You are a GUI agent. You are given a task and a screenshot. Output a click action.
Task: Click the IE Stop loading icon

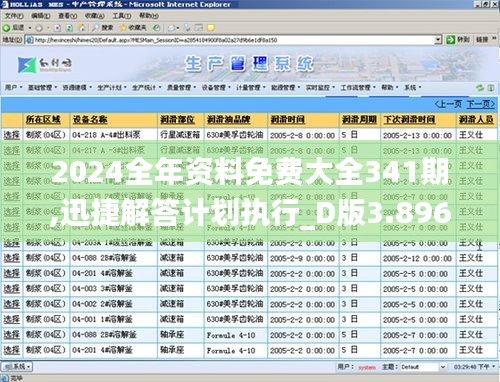click(x=57, y=28)
